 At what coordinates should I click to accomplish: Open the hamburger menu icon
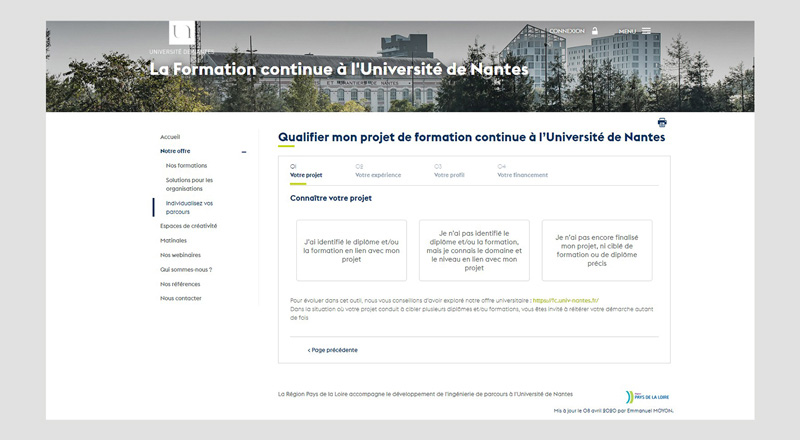[646, 31]
